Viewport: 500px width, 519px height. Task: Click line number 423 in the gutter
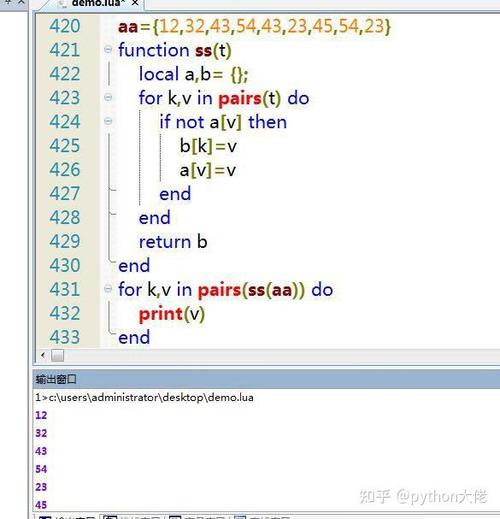click(x=65, y=98)
